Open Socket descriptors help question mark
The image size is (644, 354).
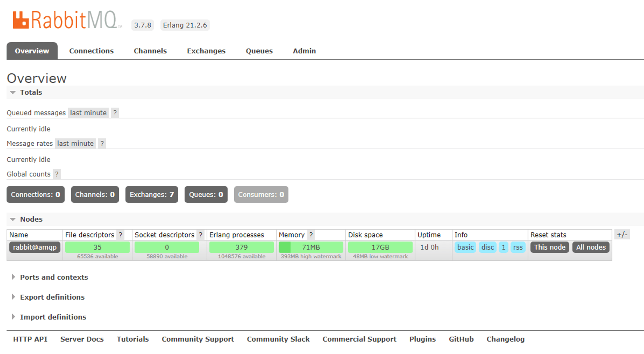tap(200, 235)
